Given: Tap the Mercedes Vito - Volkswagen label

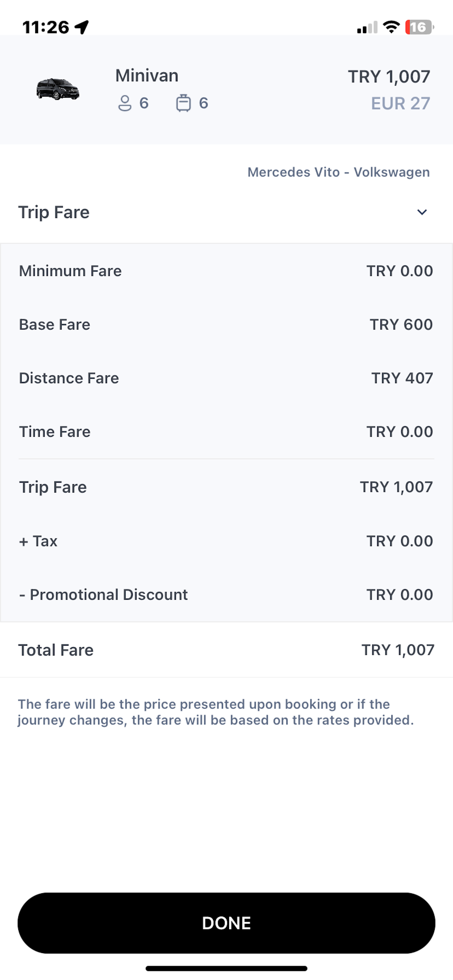Looking at the screenshot, I should click(x=338, y=172).
